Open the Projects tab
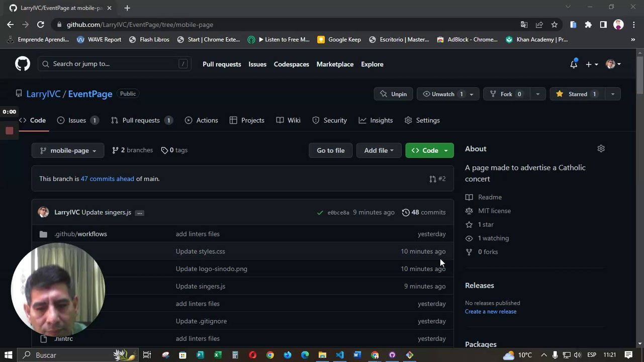The width and height of the screenshot is (644, 362). 247,120
